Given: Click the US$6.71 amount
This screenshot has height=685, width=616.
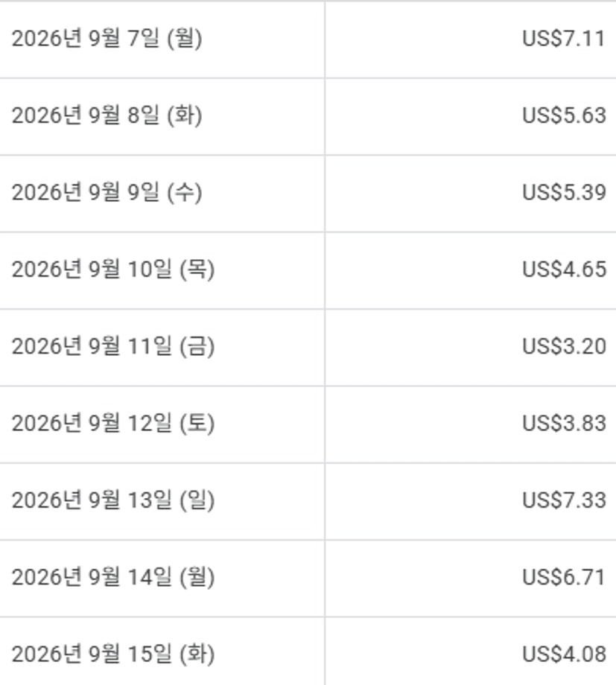Looking at the screenshot, I should (x=564, y=578).
